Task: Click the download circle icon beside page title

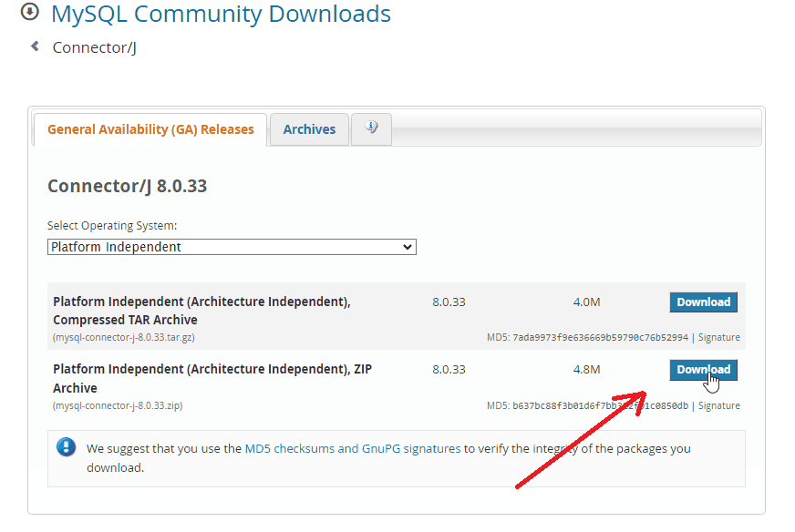Action: pos(30,11)
